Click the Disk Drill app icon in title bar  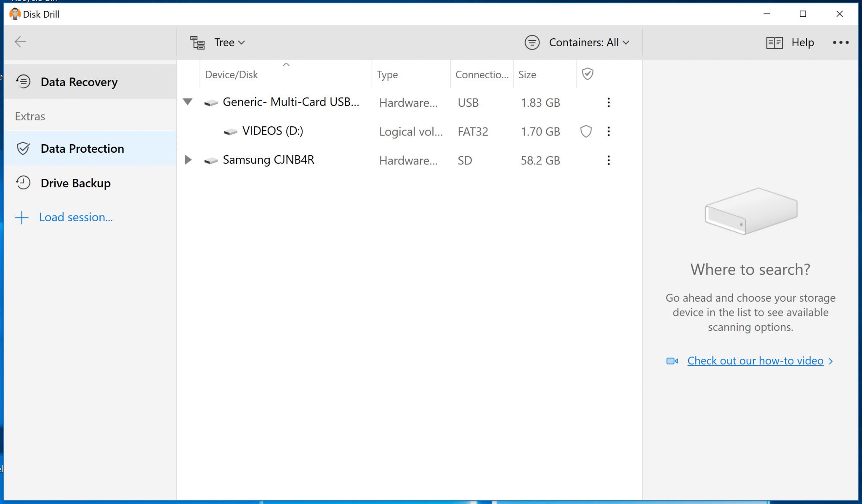[x=15, y=14]
